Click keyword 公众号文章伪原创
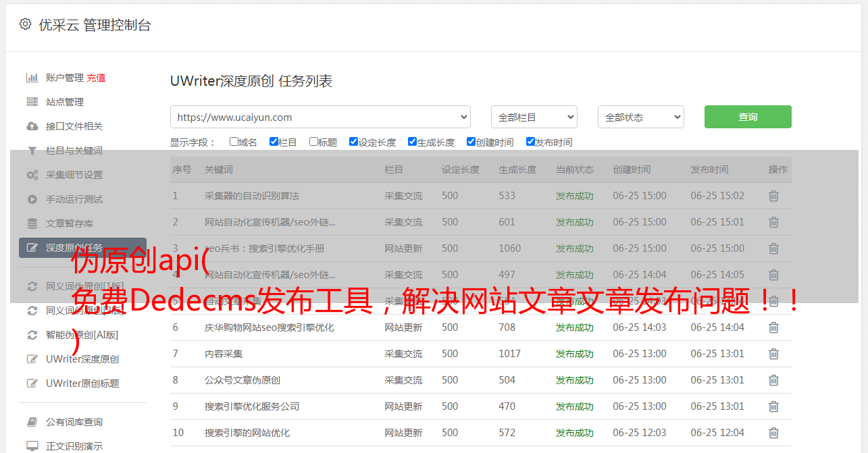 242,380
